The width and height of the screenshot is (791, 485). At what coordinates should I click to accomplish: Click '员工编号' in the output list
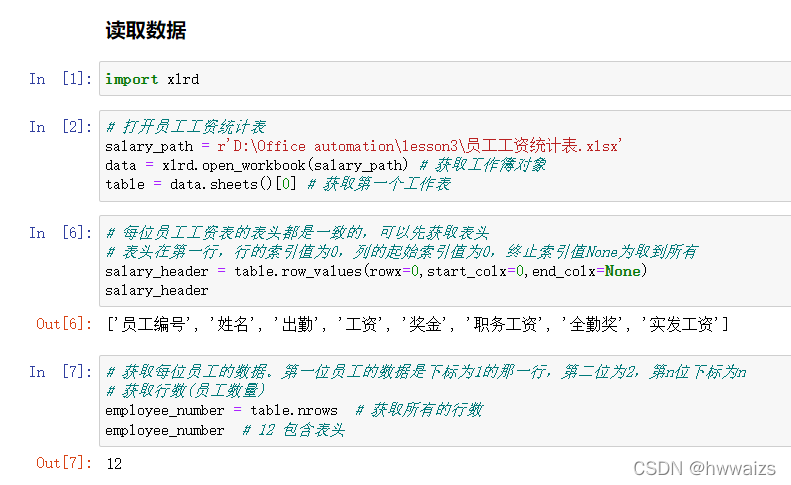(153, 324)
